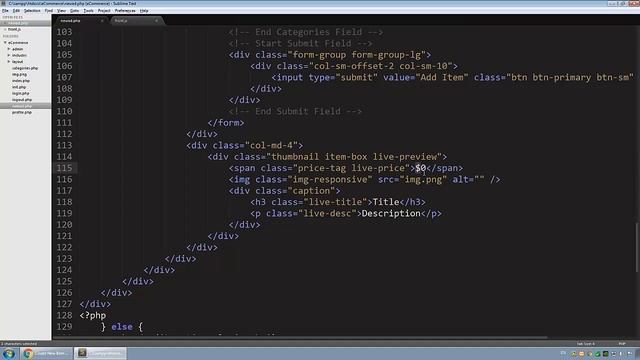Open the Preferences menu
The width and height of the screenshot is (640, 360).
[125, 11]
